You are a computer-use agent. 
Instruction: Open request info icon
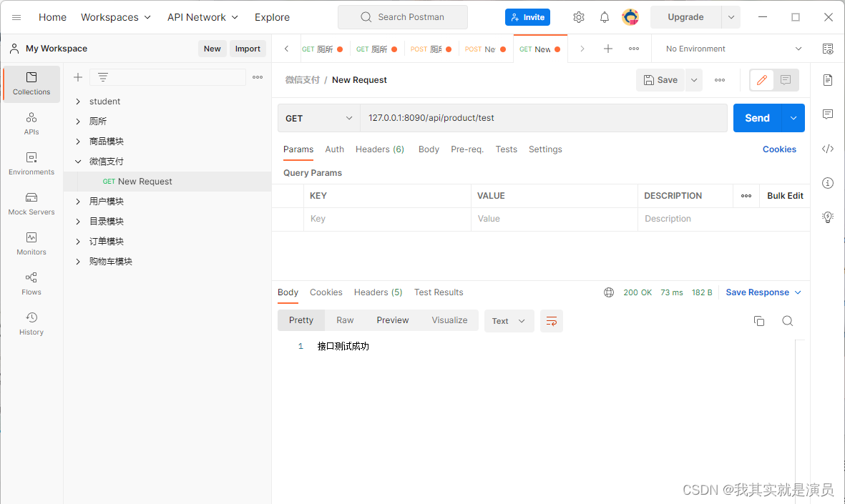[x=828, y=183]
